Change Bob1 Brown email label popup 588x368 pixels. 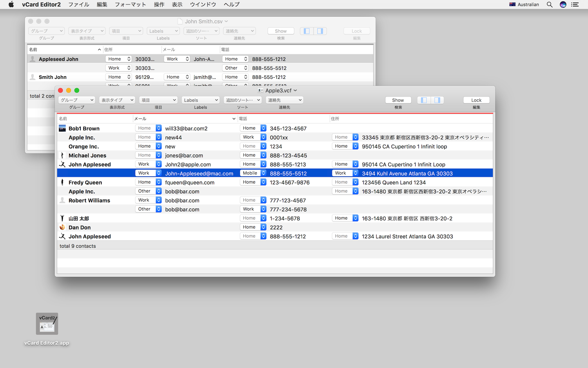149,128
